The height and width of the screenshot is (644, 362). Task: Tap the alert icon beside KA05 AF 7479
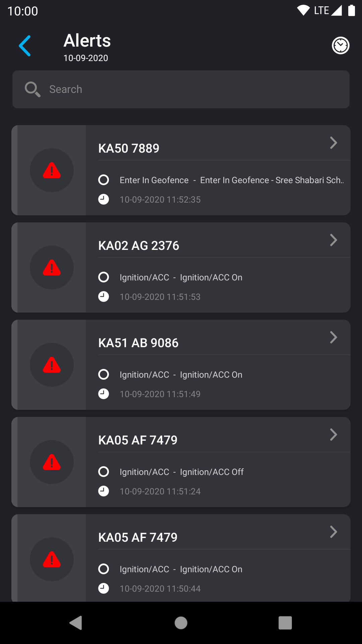pyautogui.click(x=52, y=462)
